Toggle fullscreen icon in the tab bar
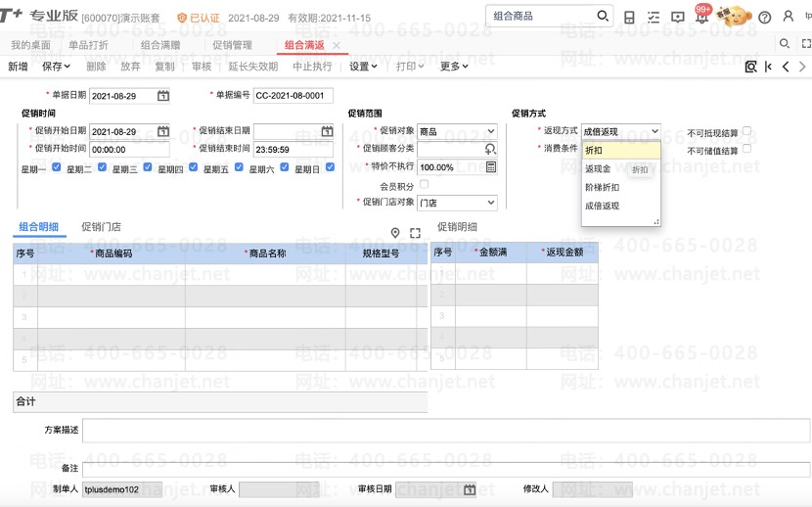This screenshot has height=507, width=812. pyautogui.click(x=806, y=43)
